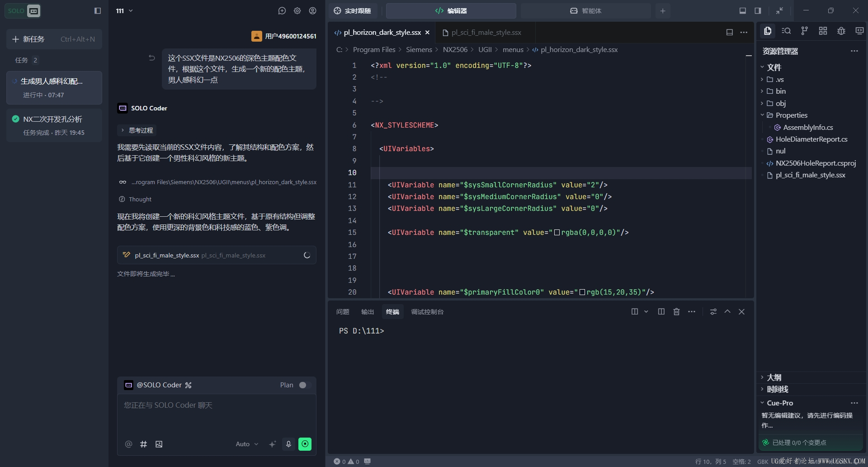Toggle the left task sidebar panel
The height and width of the screenshot is (467, 868).
point(97,11)
